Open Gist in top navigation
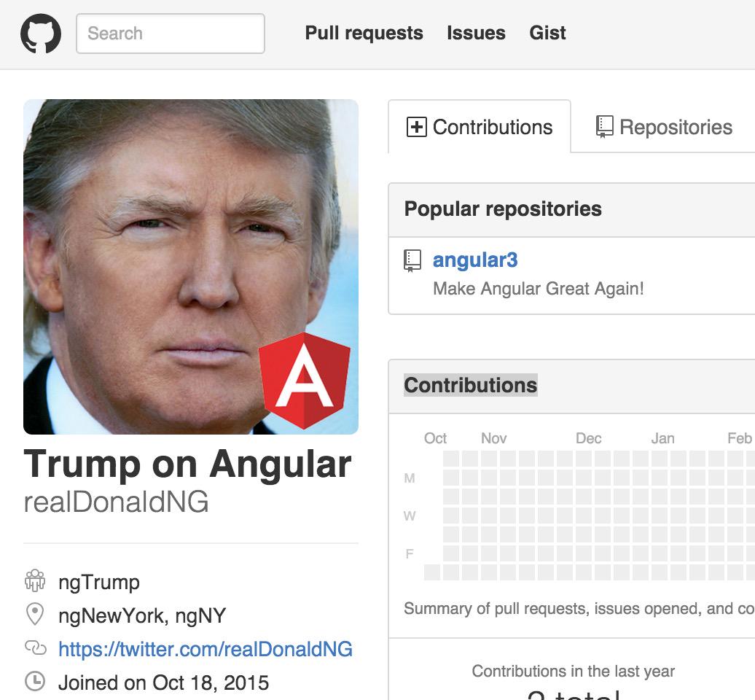Image resolution: width=755 pixels, height=700 pixels. point(547,34)
